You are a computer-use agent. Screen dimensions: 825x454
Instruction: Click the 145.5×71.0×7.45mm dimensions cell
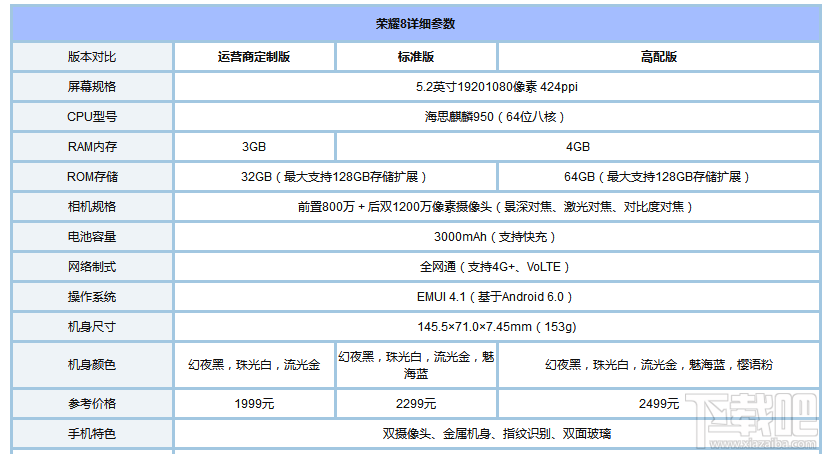click(x=497, y=327)
